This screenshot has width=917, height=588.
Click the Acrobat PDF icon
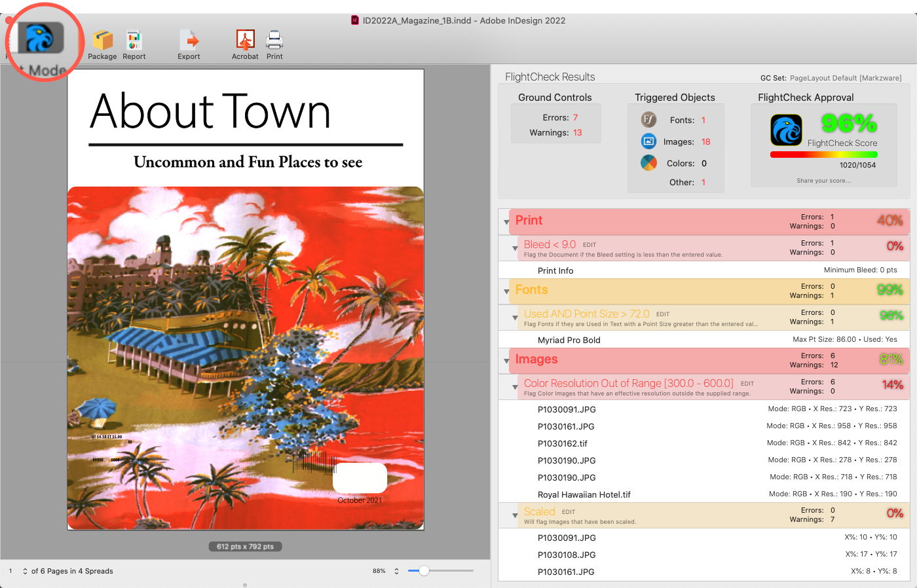pyautogui.click(x=246, y=41)
